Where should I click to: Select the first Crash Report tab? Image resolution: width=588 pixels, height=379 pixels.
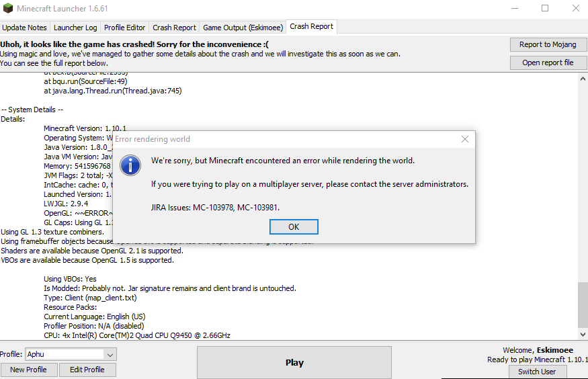pyautogui.click(x=174, y=28)
